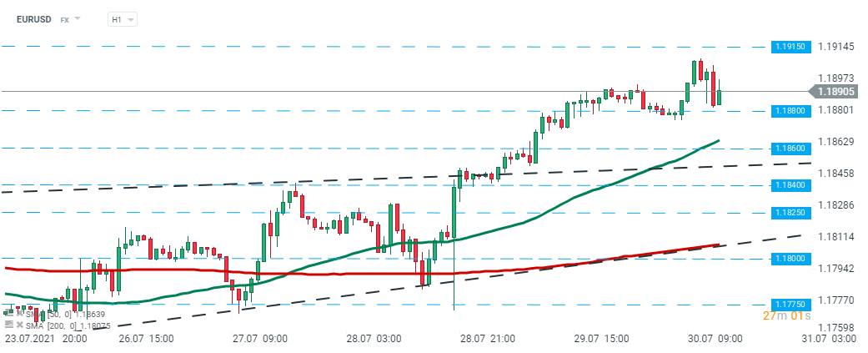Select the 1.18600 price level tag
The image size is (868, 353).
(788, 148)
